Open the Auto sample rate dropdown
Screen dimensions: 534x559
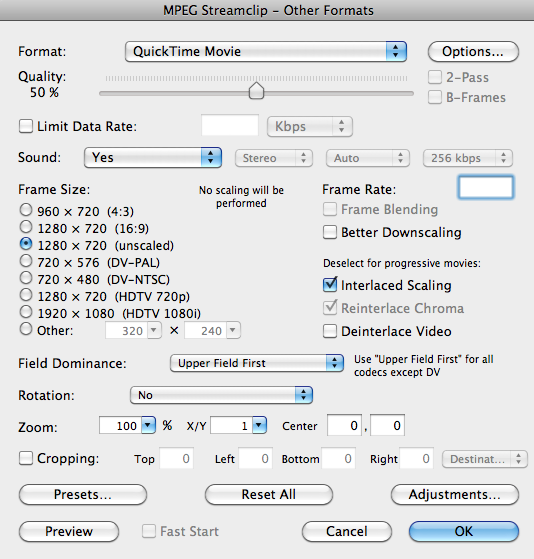coord(368,158)
